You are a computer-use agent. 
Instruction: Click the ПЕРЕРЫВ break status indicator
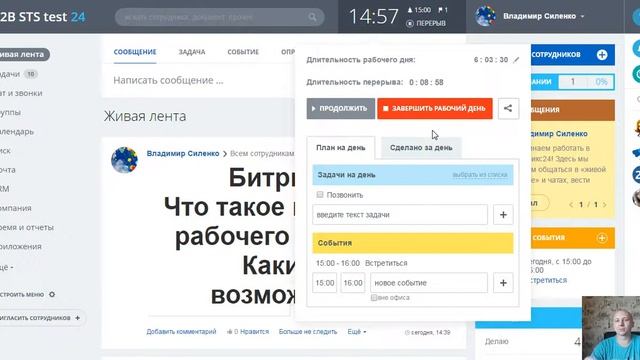click(x=426, y=24)
